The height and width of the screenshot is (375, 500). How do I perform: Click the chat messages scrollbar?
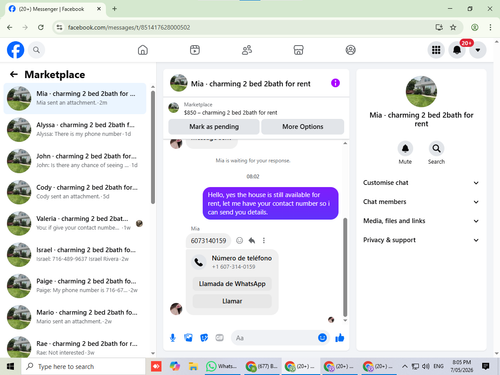345,267
